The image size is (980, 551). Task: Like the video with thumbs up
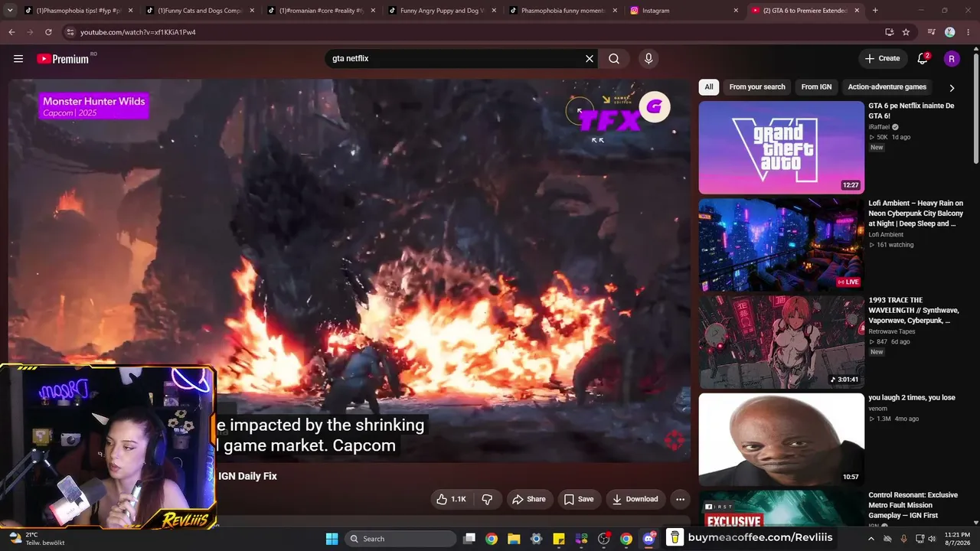(x=450, y=499)
